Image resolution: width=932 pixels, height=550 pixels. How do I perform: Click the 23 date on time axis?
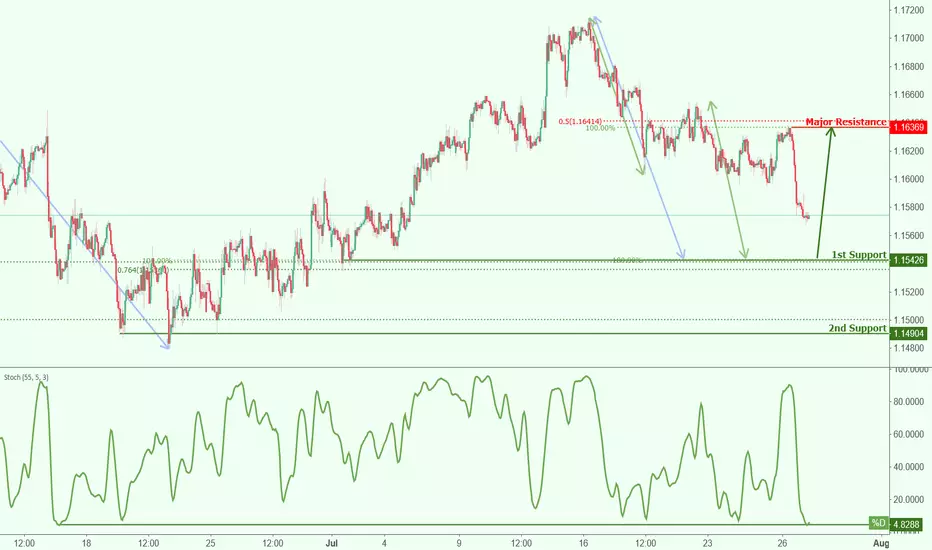click(707, 543)
